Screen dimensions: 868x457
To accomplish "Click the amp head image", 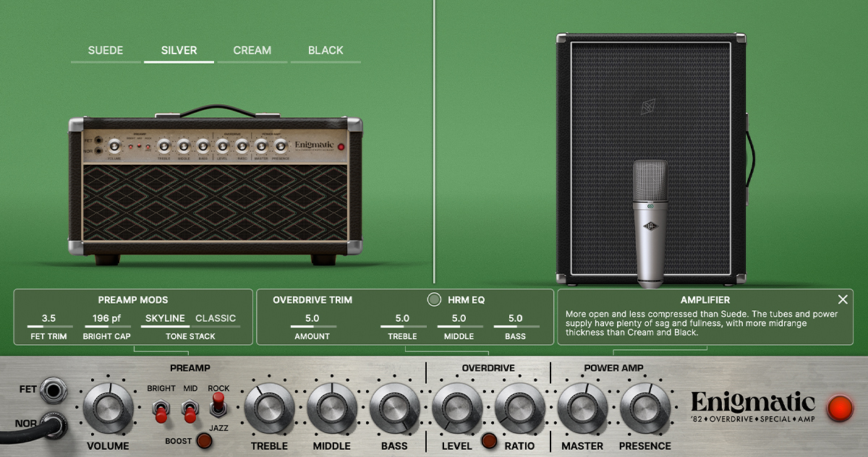I will pyautogui.click(x=216, y=187).
